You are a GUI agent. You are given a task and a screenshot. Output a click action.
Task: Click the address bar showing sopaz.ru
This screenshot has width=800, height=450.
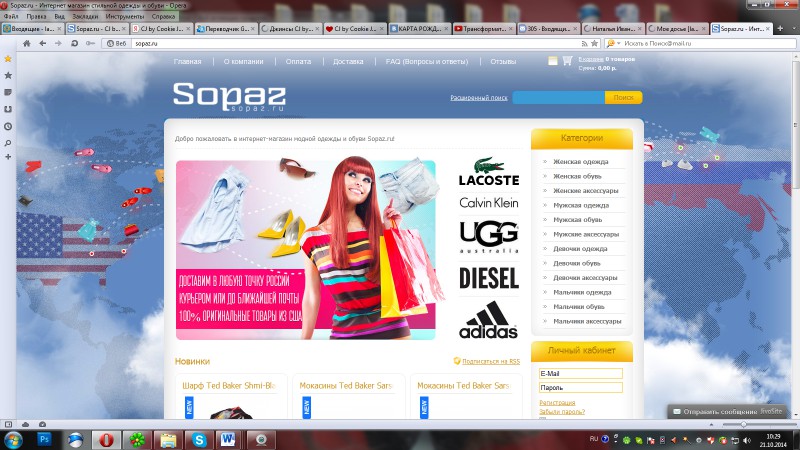pos(355,43)
